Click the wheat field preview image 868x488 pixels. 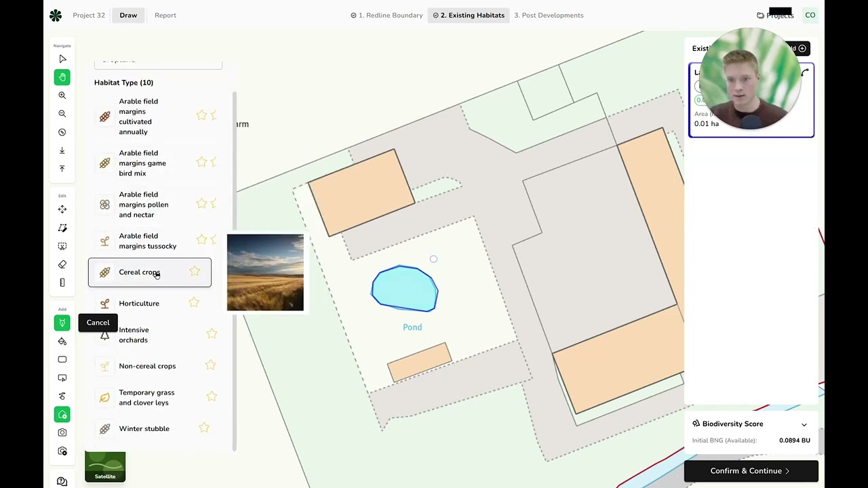(x=265, y=272)
